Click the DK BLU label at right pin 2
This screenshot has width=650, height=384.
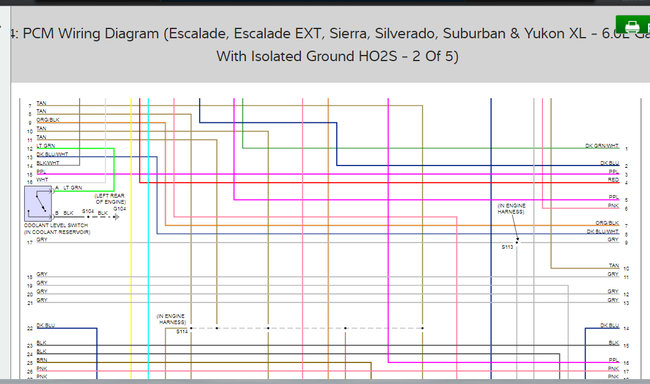610,163
